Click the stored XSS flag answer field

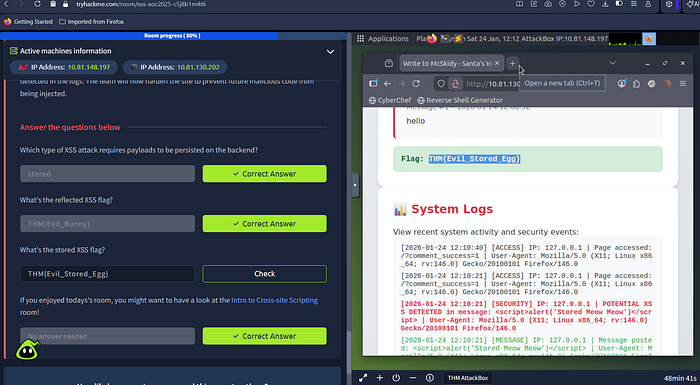pyautogui.click(x=108, y=274)
